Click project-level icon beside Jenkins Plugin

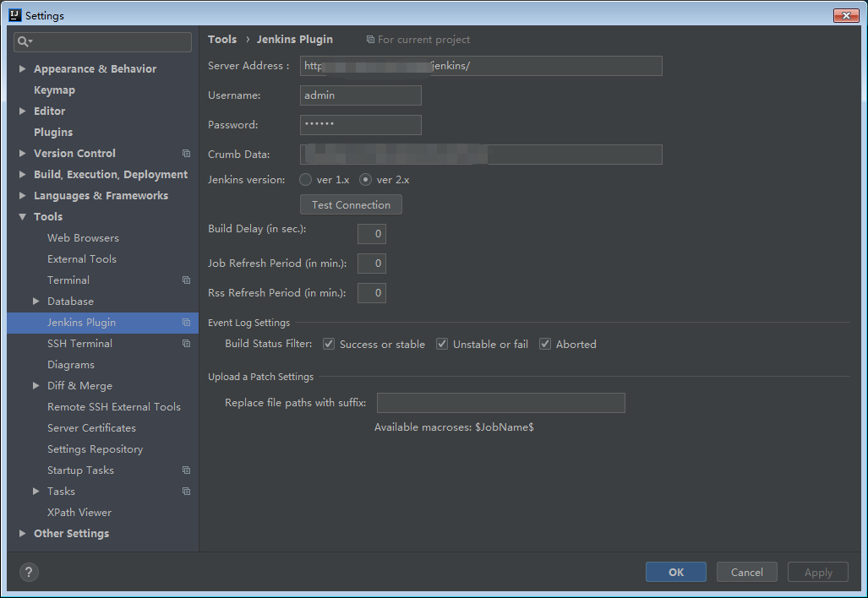pyautogui.click(x=187, y=323)
